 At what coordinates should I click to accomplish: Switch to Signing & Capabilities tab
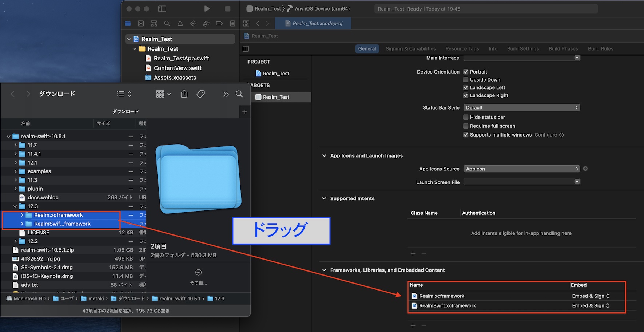click(x=410, y=49)
